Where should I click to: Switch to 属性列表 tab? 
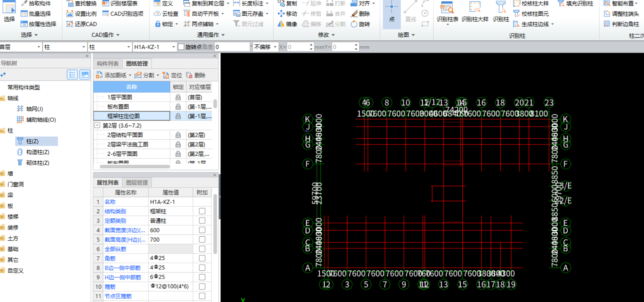click(108, 182)
